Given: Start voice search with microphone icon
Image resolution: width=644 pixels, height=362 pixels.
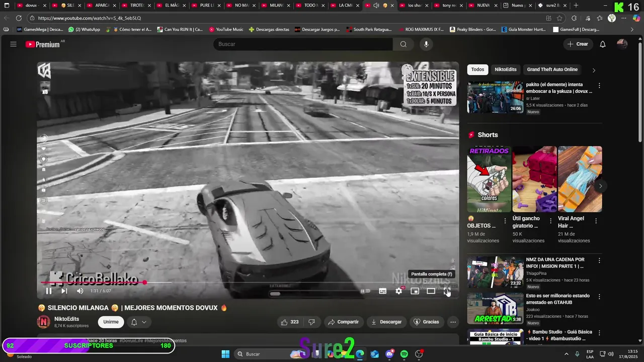Looking at the screenshot, I should tap(426, 44).
